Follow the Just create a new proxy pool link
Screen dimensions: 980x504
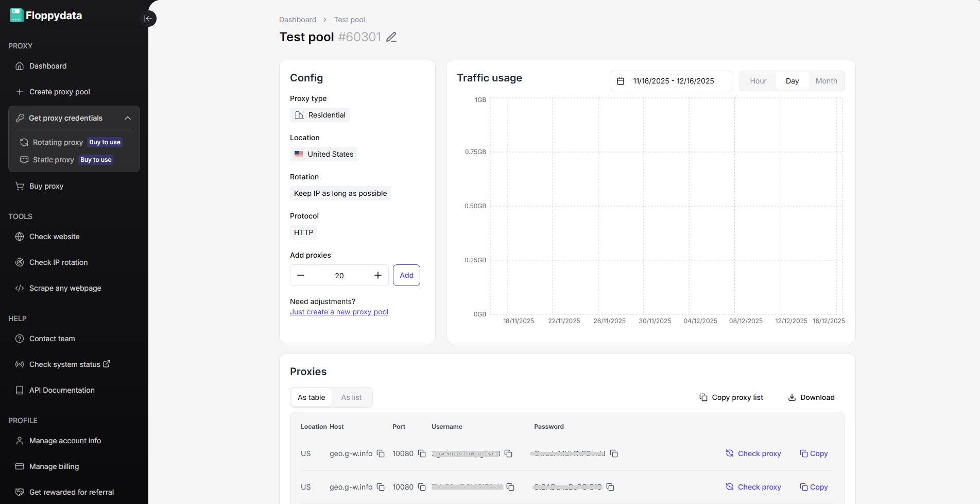click(x=339, y=312)
